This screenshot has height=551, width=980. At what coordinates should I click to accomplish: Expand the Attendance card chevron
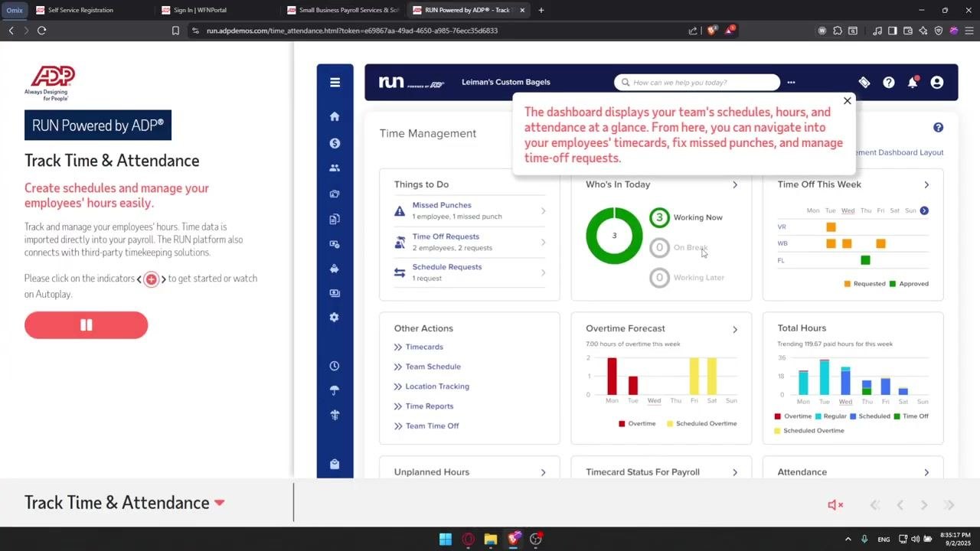pos(926,473)
